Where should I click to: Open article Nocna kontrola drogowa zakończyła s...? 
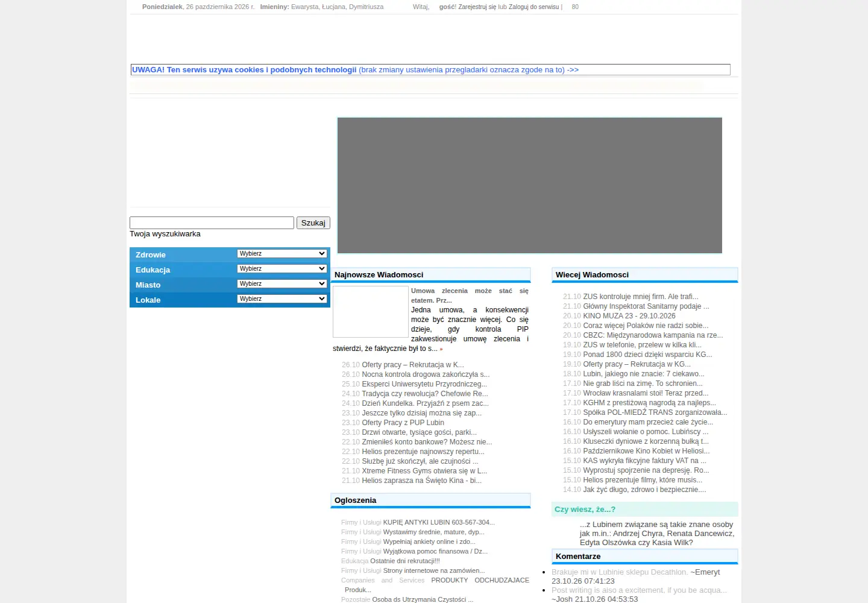426,374
